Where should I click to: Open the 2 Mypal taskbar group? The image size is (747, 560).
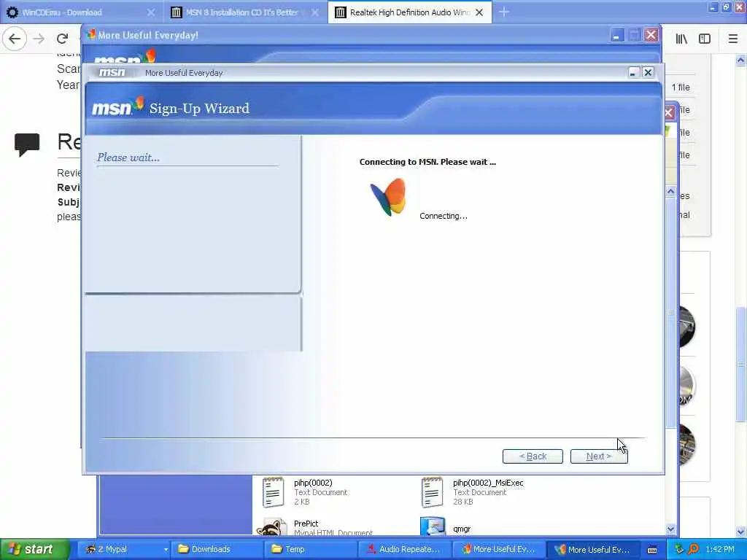click(x=124, y=549)
